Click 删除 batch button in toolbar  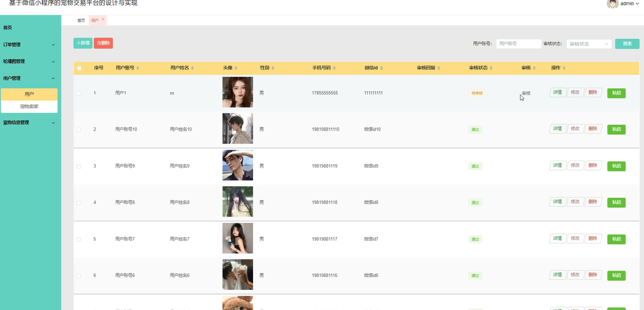coord(103,43)
